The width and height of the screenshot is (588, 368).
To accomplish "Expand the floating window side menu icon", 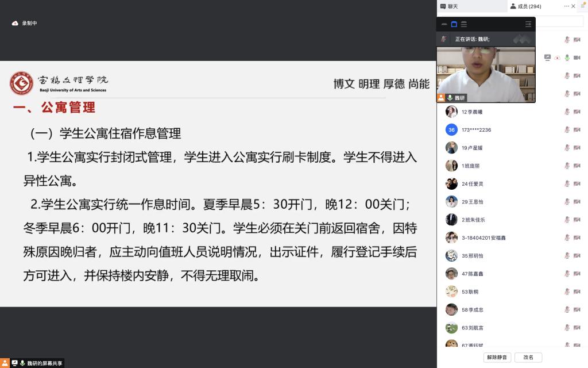I will tap(528, 24).
